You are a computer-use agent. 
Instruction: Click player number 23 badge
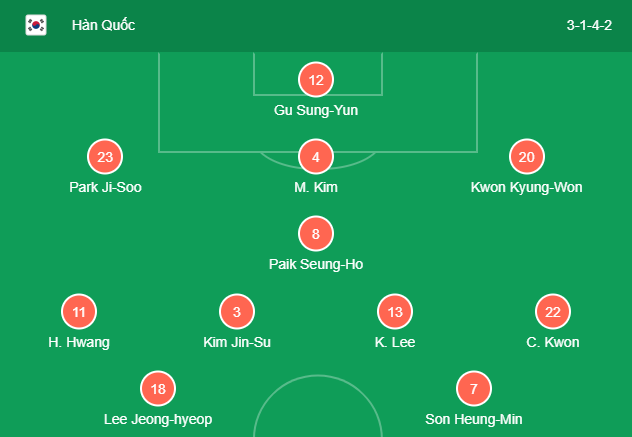pyautogui.click(x=105, y=157)
